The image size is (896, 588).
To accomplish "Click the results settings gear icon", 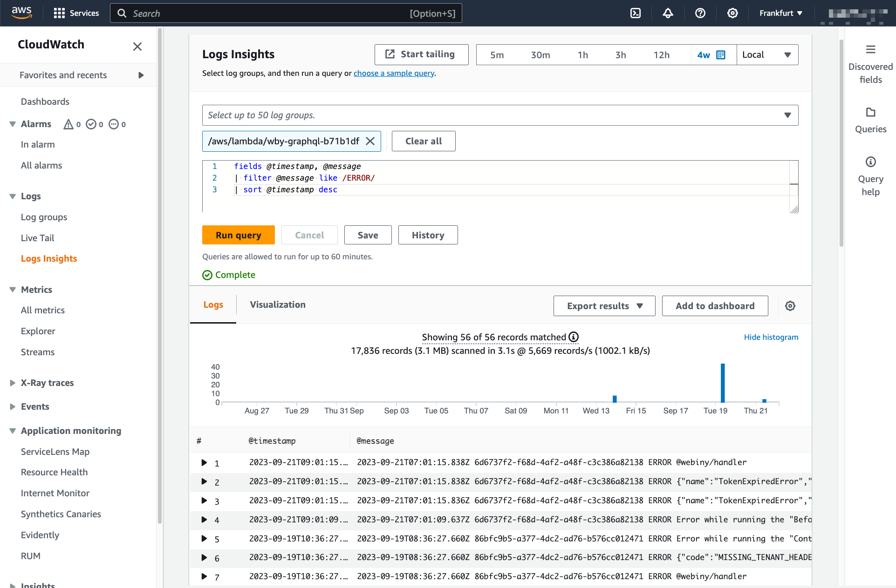I will 790,306.
